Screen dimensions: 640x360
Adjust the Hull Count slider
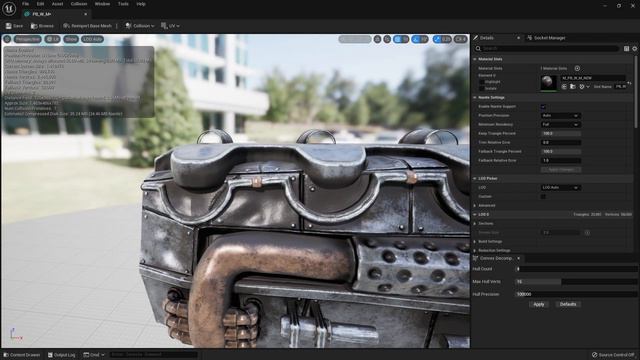576,269
